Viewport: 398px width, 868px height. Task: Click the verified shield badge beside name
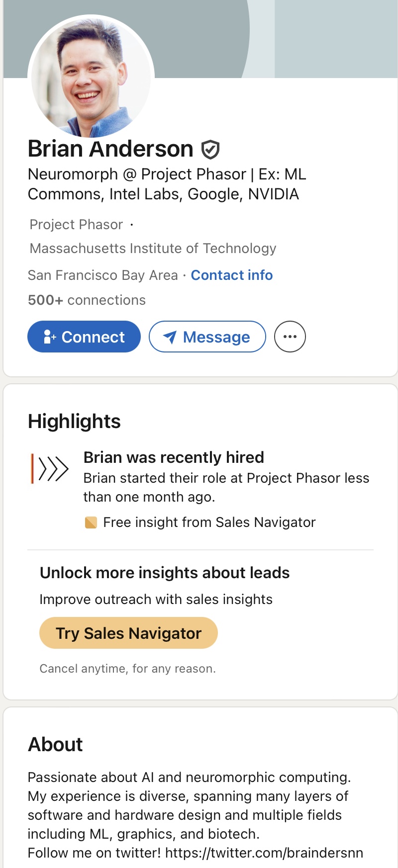click(210, 149)
